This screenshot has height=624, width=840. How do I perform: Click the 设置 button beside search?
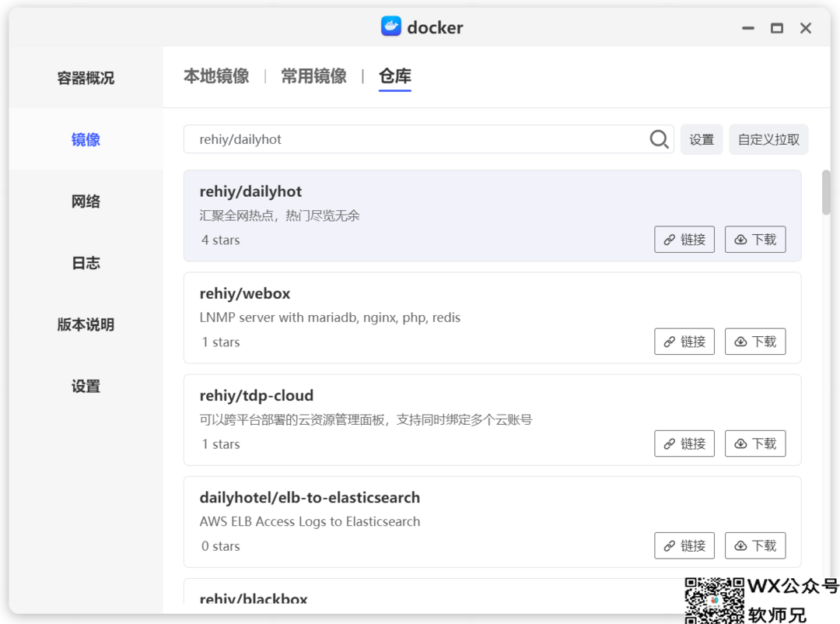coord(702,139)
